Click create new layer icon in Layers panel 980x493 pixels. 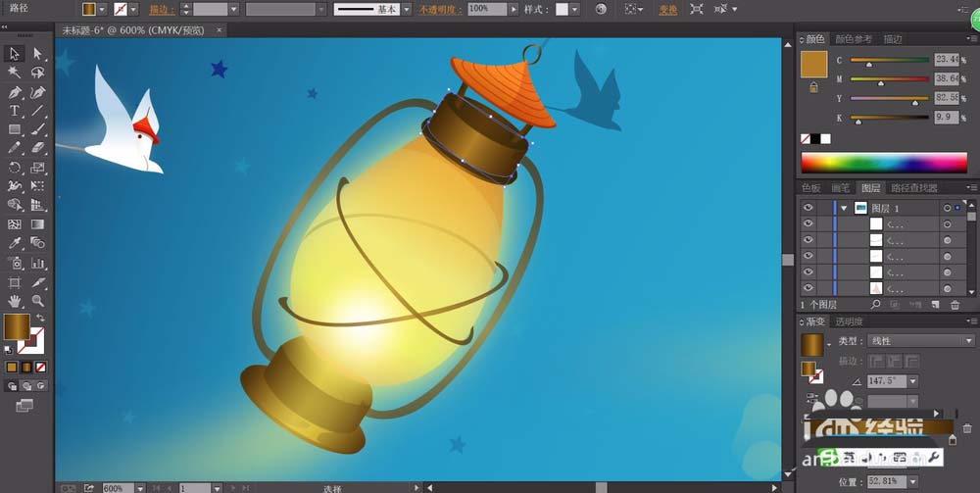point(936,305)
